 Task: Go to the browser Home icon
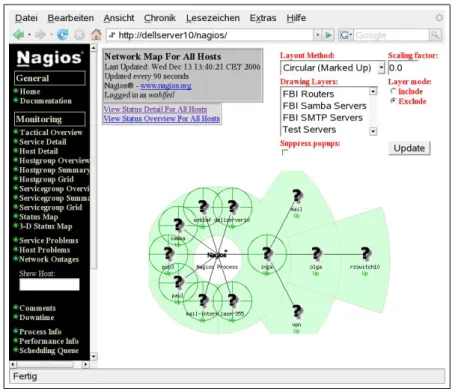96,35
